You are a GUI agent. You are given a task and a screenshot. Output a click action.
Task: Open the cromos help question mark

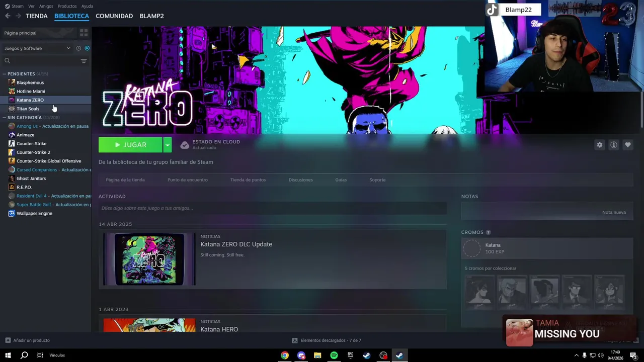488,232
